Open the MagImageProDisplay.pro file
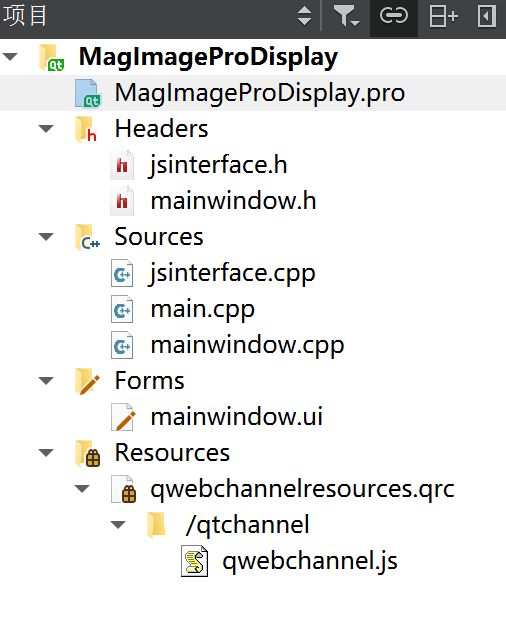This screenshot has width=506, height=627. [x=260, y=93]
